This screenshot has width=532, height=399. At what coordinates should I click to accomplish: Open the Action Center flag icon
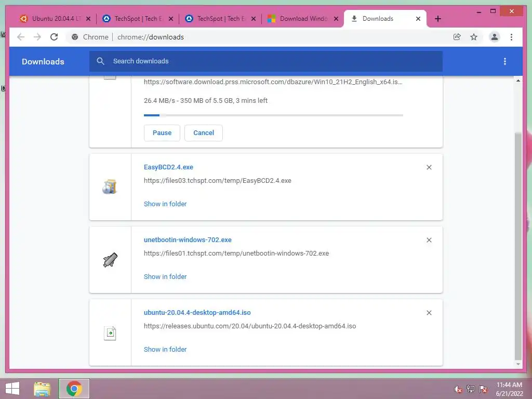pos(483,389)
